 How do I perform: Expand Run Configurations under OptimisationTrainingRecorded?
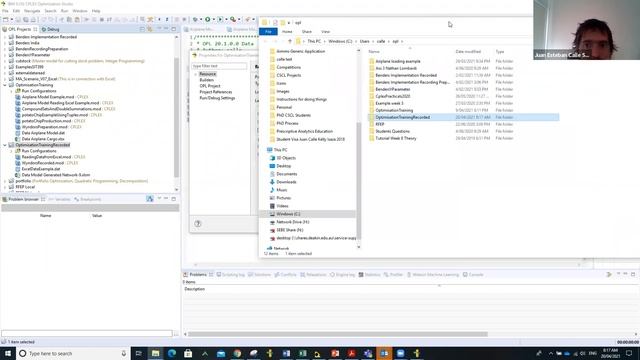coord(11,151)
